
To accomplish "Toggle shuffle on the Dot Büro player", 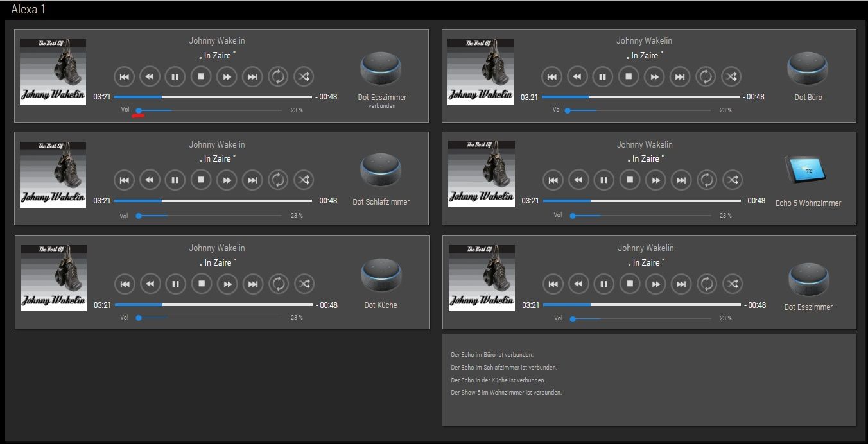I will click(x=731, y=77).
